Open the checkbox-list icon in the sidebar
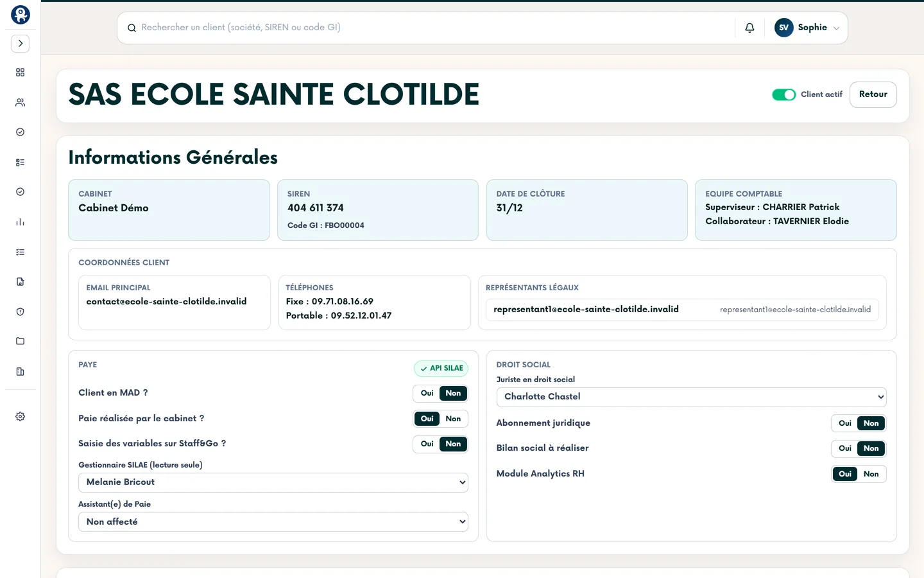The width and height of the screenshot is (924, 578). [21, 162]
